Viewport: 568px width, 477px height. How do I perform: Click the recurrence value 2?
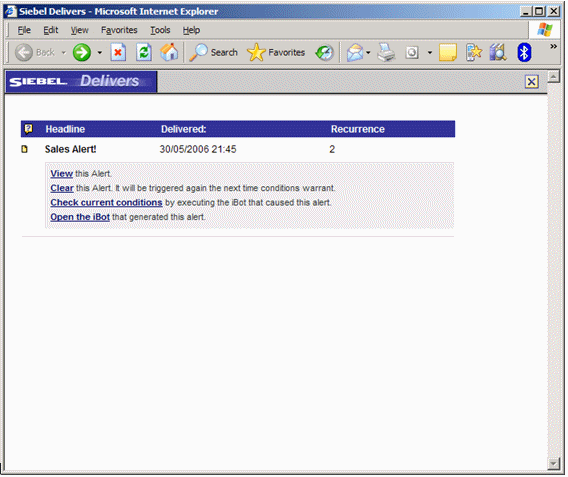pos(332,149)
